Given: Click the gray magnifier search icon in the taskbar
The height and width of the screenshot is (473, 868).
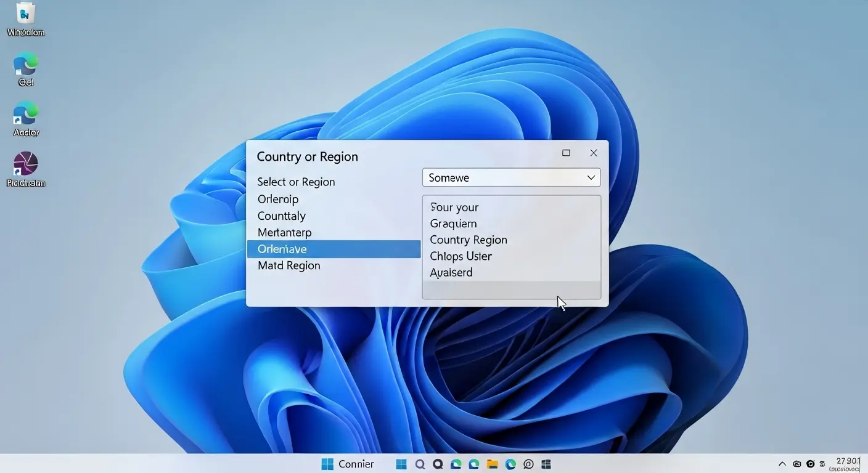Looking at the screenshot, I should click(x=420, y=464).
